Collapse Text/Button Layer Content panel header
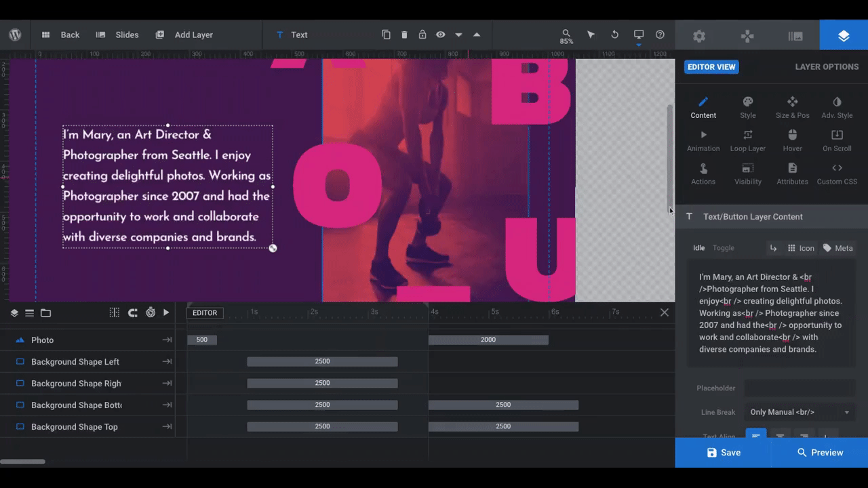The height and width of the screenshot is (488, 868). tap(772, 217)
